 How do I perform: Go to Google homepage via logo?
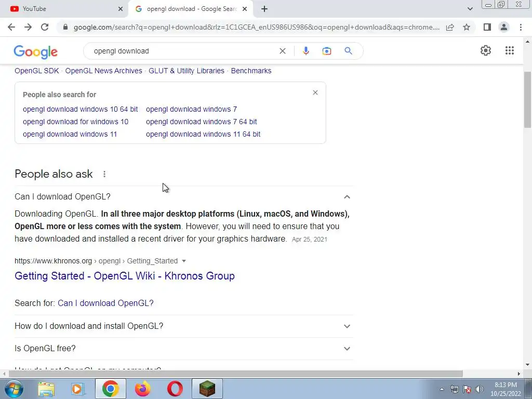[36, 51]
